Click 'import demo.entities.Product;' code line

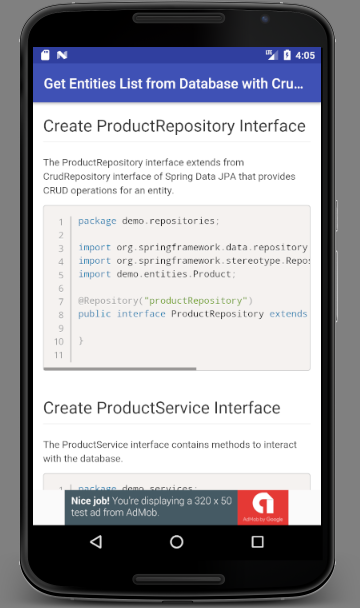point(157,274)
